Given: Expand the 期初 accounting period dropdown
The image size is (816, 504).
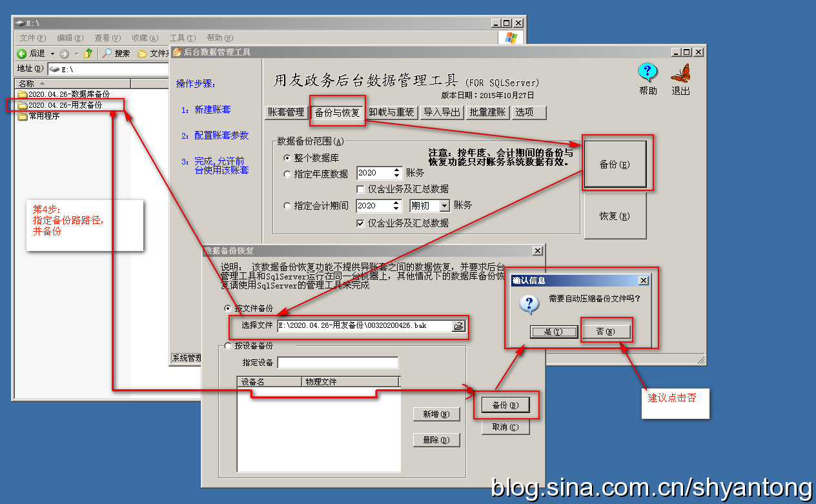Looking at the screenshot, I should [444, 206].
